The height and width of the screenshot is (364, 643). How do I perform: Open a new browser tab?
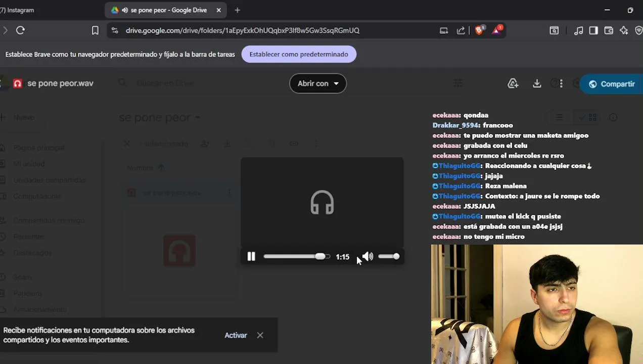pos(238,10)
